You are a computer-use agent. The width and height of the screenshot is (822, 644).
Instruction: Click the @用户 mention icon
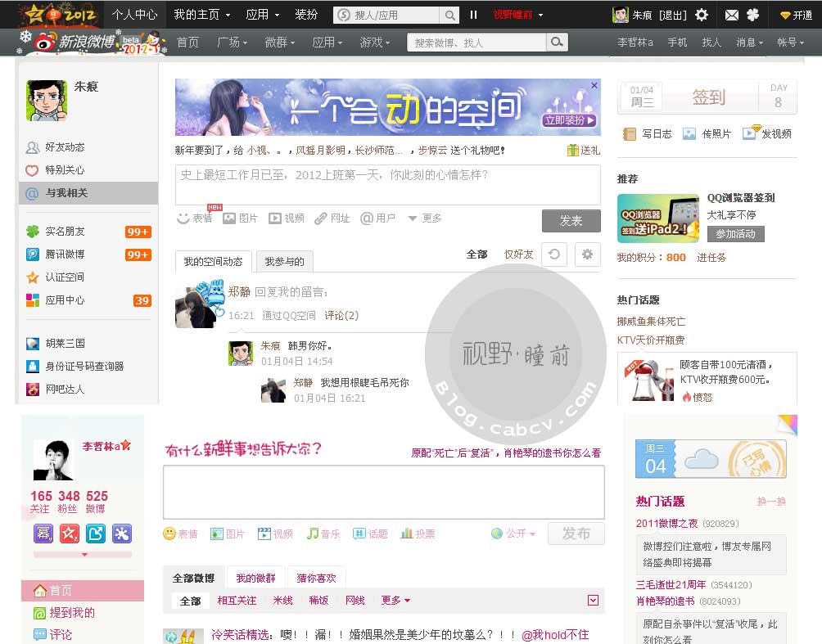coord(377,218)
